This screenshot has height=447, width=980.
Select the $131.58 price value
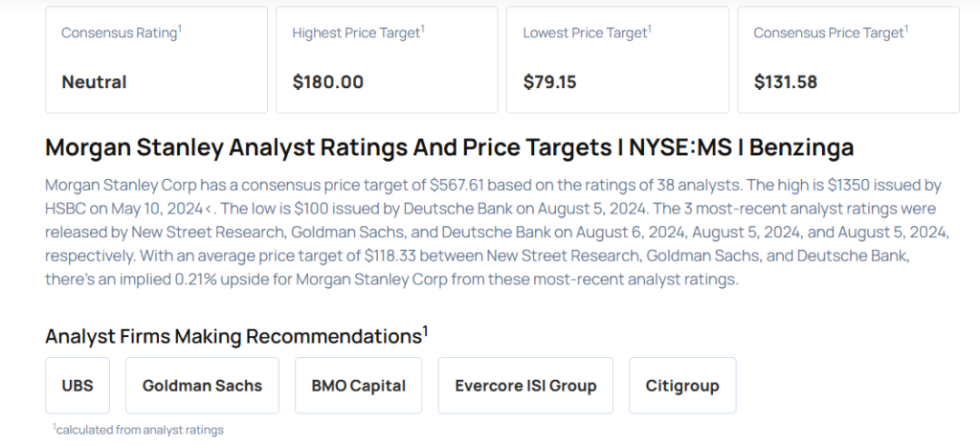point(785,81)
